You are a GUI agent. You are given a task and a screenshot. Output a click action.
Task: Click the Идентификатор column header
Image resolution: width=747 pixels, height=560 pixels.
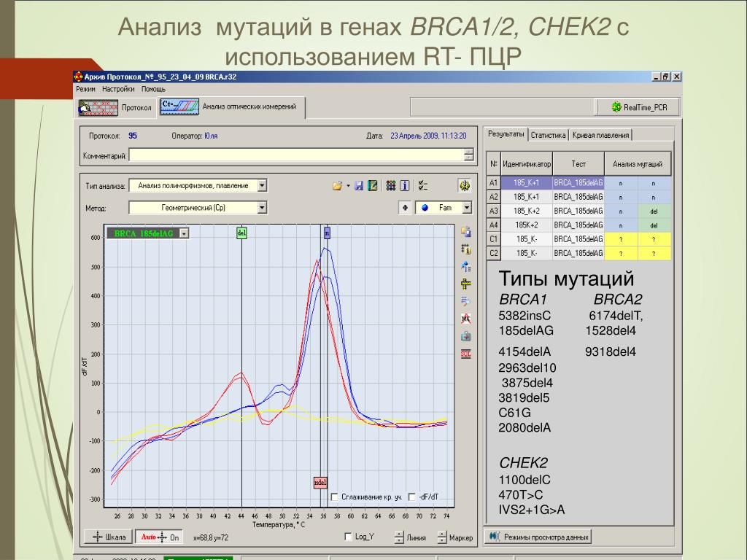pyautogui.click(x=527, y=164)
